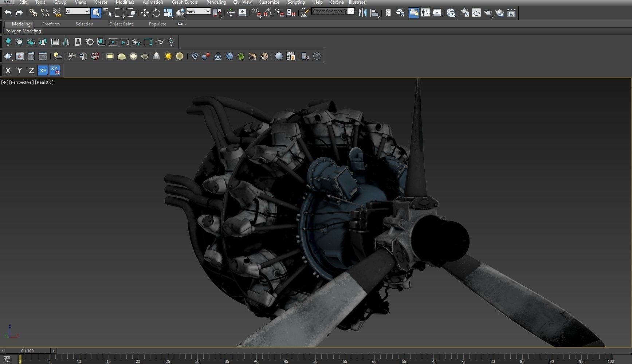Open the Graph Editors menu

tap(185, 2)
